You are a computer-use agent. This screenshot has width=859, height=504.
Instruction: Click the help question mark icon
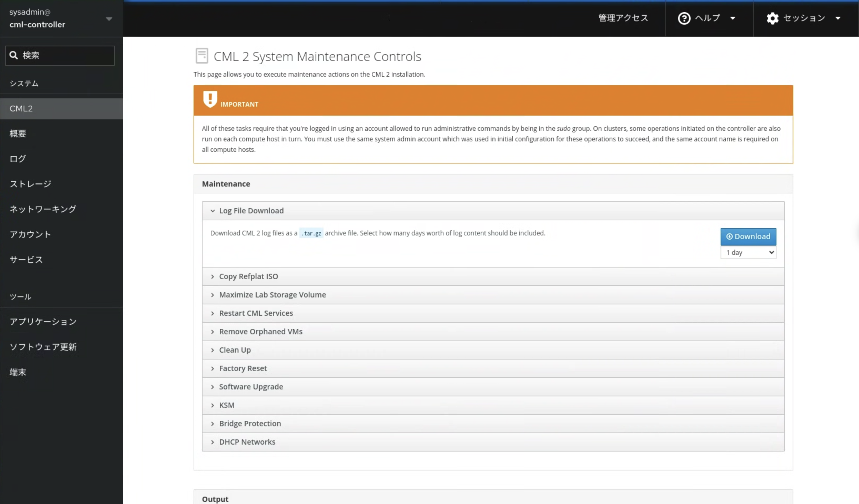tap(684, 18)
